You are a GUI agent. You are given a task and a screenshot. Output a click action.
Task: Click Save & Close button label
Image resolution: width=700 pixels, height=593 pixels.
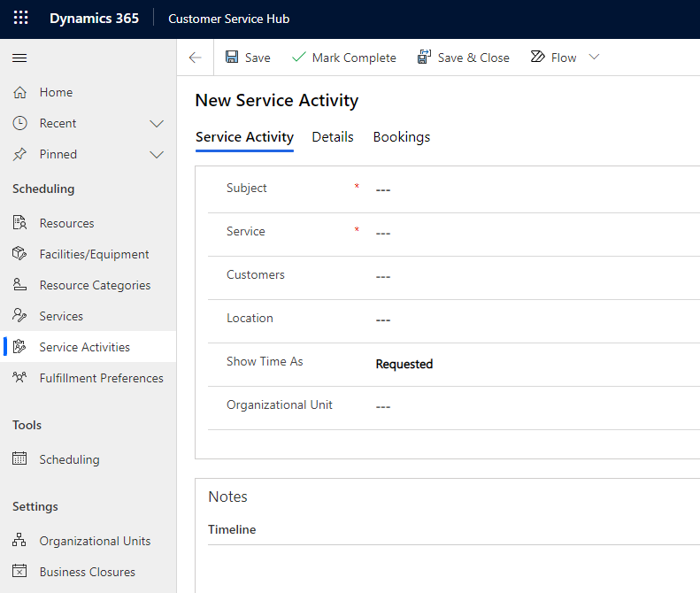pyautogui.click(x=473, y=58)
